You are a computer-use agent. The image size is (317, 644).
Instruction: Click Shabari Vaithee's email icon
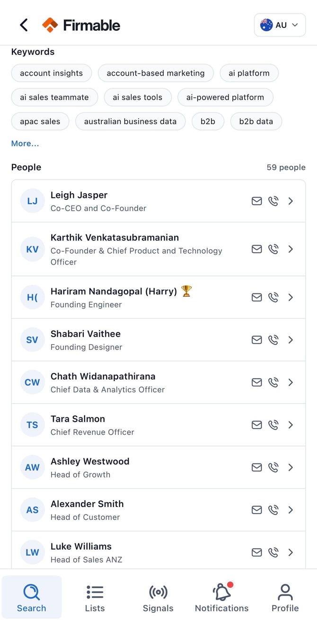[256, 340]
